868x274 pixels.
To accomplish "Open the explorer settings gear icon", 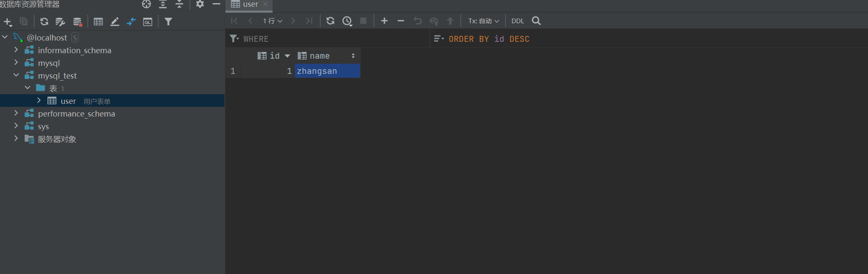I will pyautogui.click(x=200, y=4).
